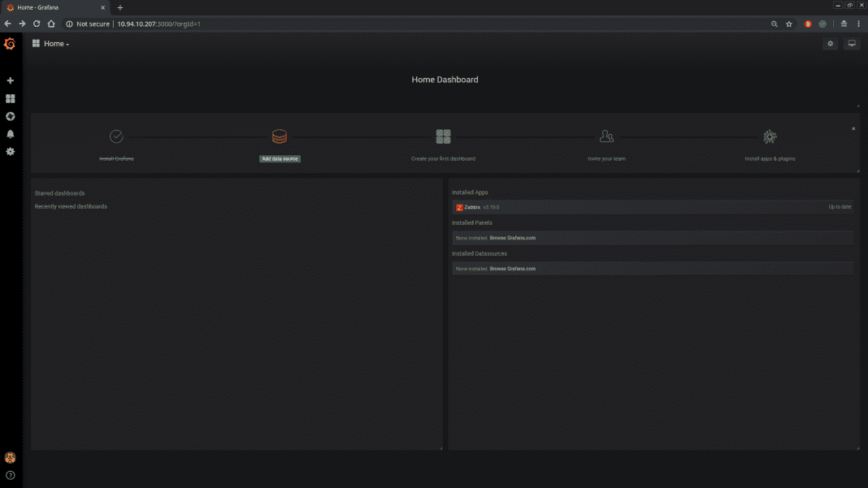The height and width of the screenshot is (488, 868).
Task: Enable TV kiosk mode with the monitor icon
Action: click(850, 43)
